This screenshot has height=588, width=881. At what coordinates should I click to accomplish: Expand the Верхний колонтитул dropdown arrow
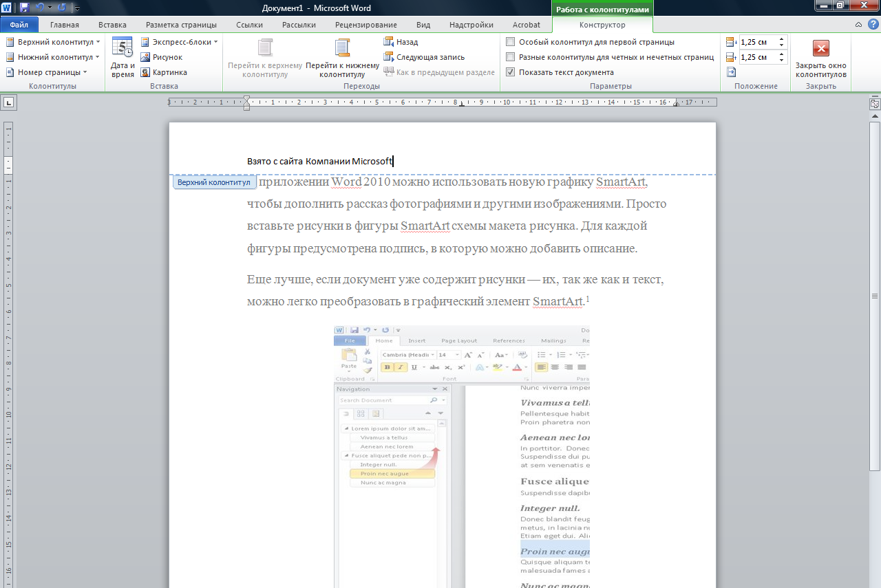pos(97,42)
